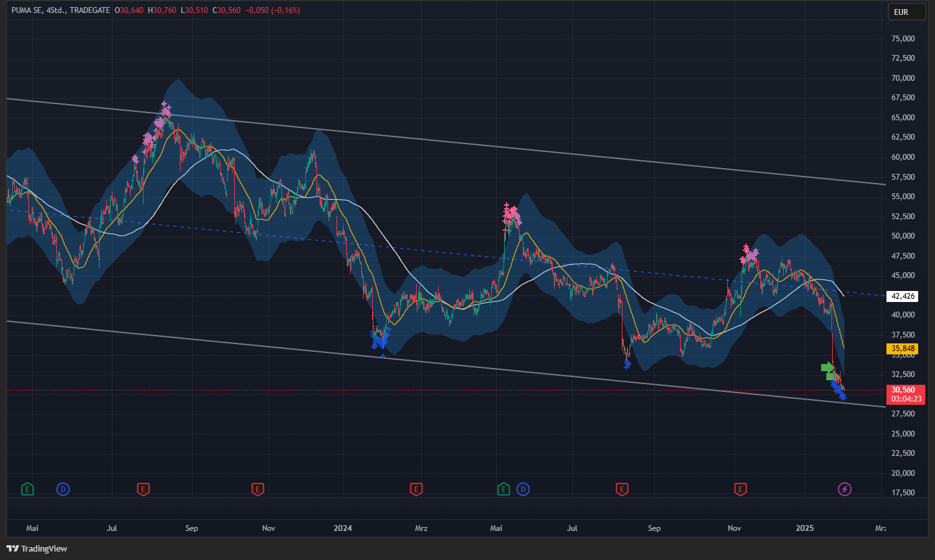This screenshot has height=560, width=935.
Task: Click the close value C30,560 in legend
Action: tap(227, 10)
